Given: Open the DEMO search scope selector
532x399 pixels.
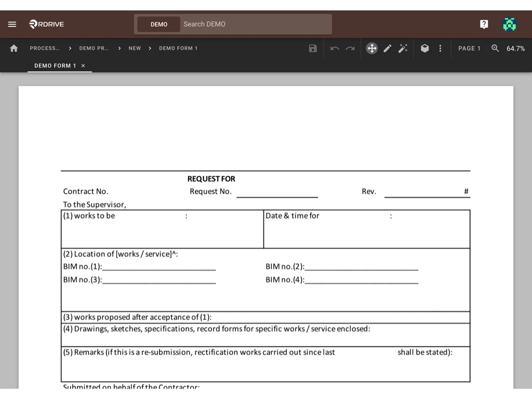Looking at the screenshot, I should coord(158,24).
